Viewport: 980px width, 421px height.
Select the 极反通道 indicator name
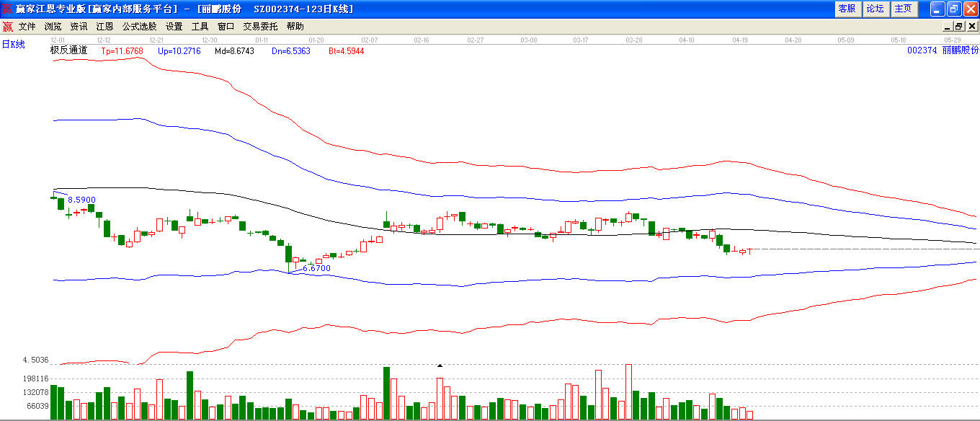pos(68,50)
